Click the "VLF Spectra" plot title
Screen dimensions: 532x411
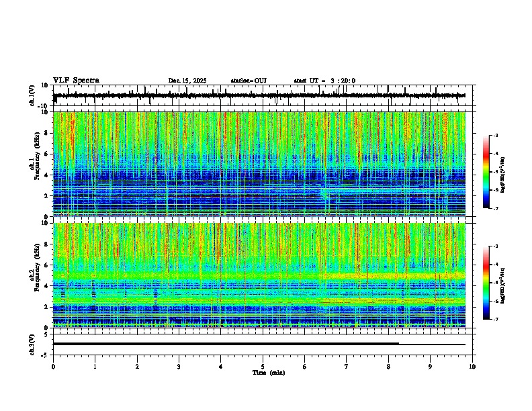coord(76,81)
